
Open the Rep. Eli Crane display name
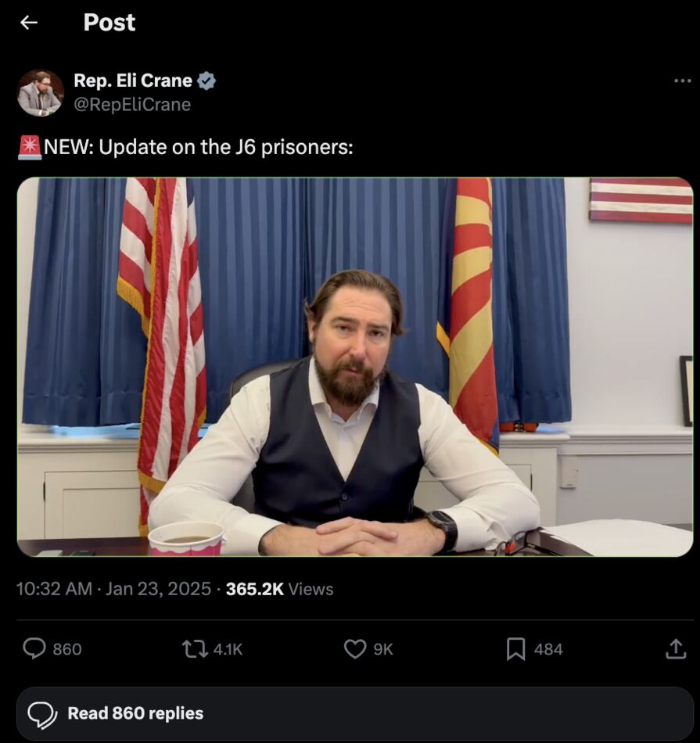pos(132,81)
